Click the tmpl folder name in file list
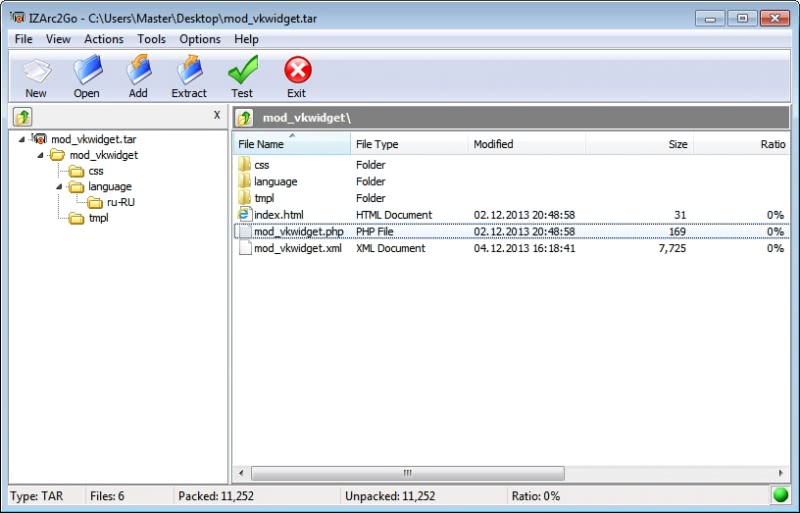Image resolution: width=800 pixels, height=513 pixels. click(x=264, y=198)
